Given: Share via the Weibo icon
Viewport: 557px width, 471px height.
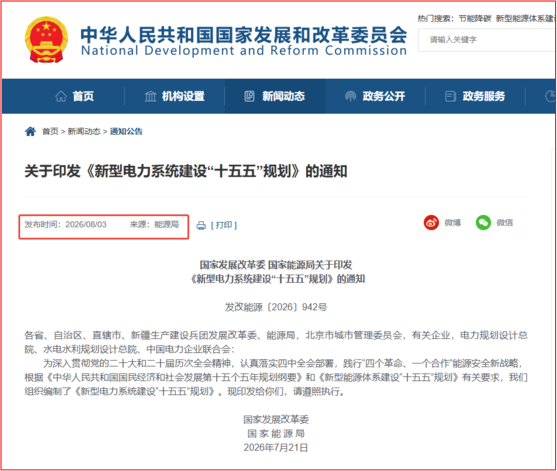Looking at the screenshot, I should click(431, 223).
